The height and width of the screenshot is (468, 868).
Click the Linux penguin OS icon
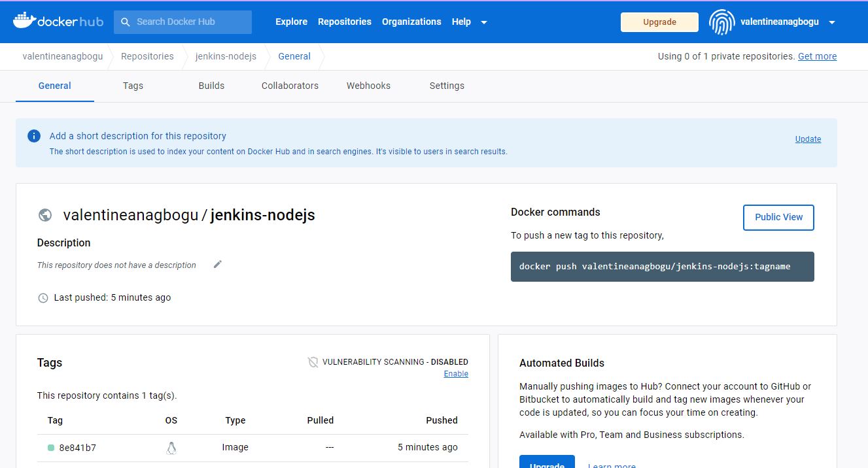171,447
